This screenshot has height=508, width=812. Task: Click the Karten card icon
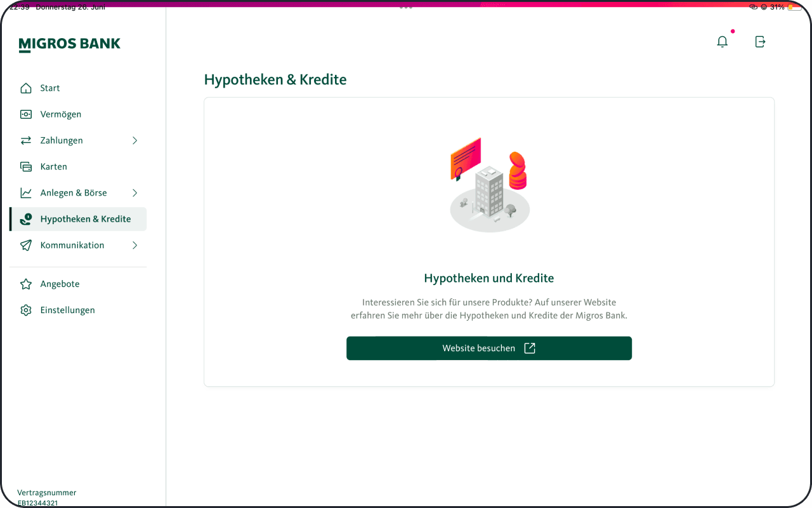pos(26,166)
